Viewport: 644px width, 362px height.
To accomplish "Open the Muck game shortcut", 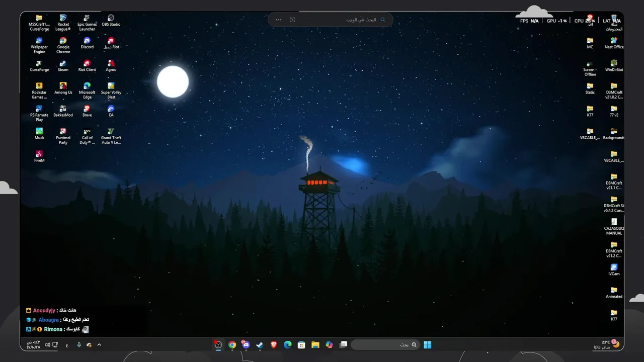I will [x=39, y=134].
